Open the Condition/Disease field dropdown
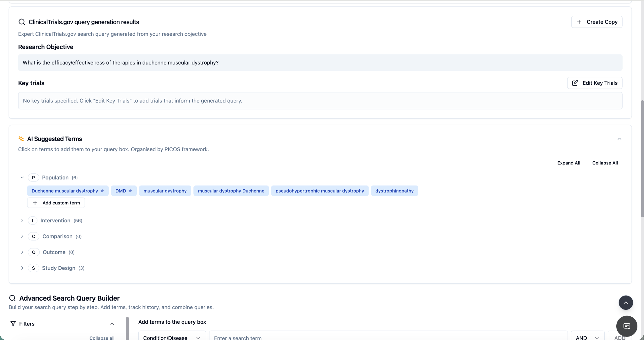The width and height of the screenshot is (644, 340). coord(172,337)
